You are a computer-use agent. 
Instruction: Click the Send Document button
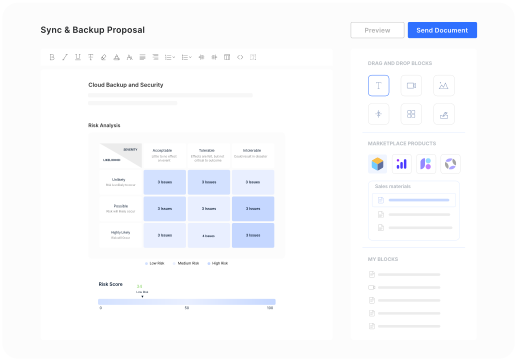click(442, 30)
